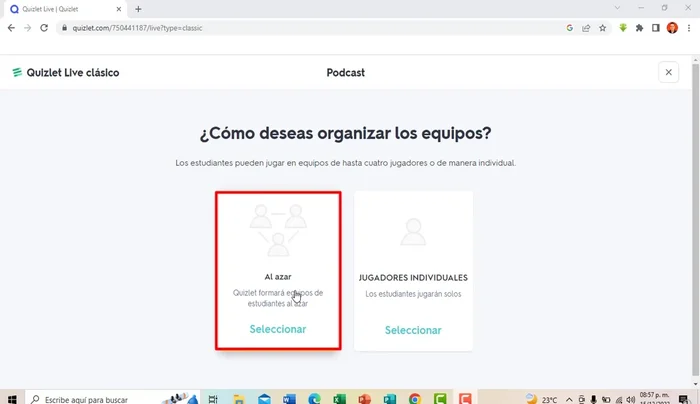The image size is (700, 404).
Task: Select the Quizlet Live | Quizlet tab
Action: (x=66, y=9)
